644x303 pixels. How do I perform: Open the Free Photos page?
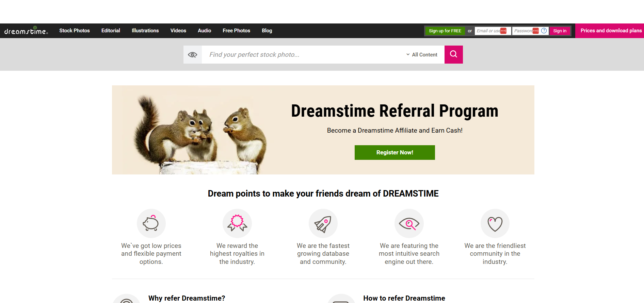[236, 31]
